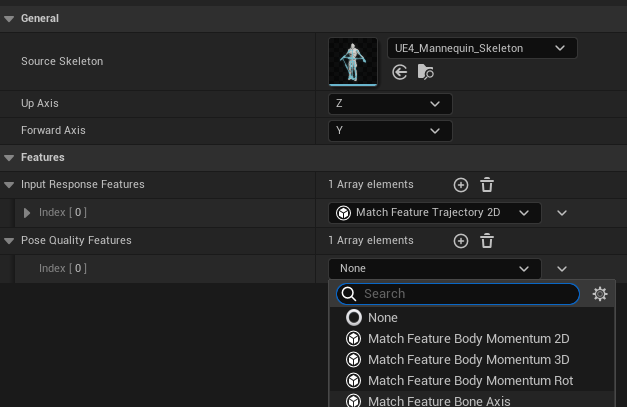Click the Source Skeleton mannequin thumbnail

(353, 62)
